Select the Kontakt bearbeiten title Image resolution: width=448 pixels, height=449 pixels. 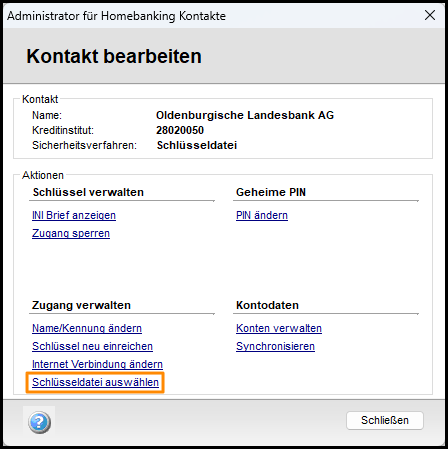(x=114, y=56)
